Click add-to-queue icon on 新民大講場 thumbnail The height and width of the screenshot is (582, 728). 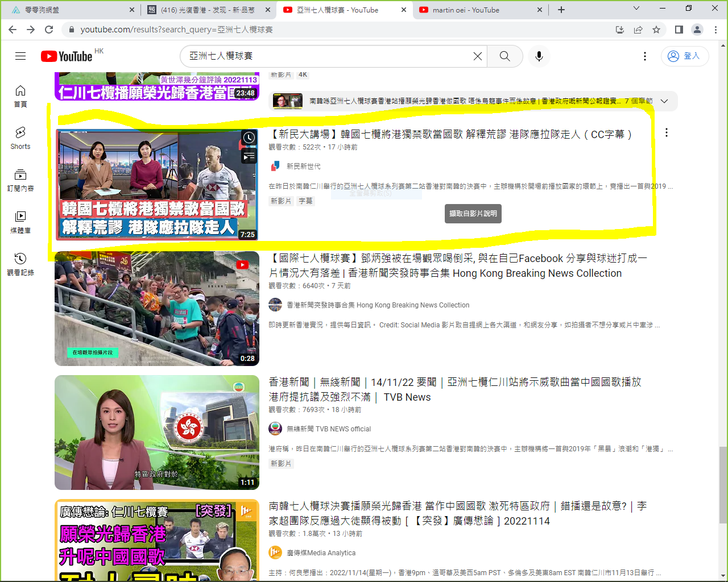tap(249, 156)
